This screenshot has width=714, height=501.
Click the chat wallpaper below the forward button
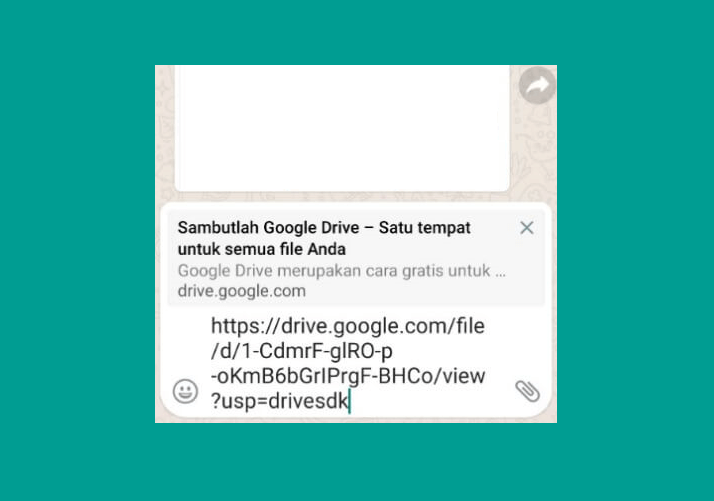(x=534, y=150)
